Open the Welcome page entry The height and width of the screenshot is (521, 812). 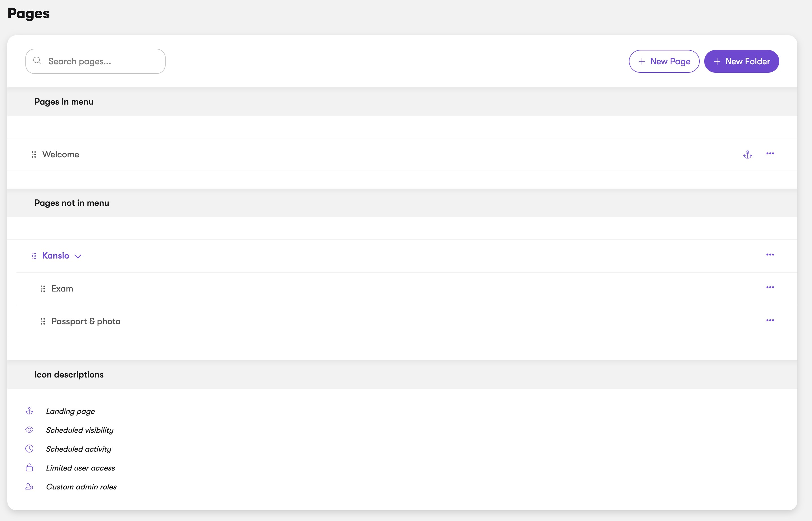coord(61,154)
